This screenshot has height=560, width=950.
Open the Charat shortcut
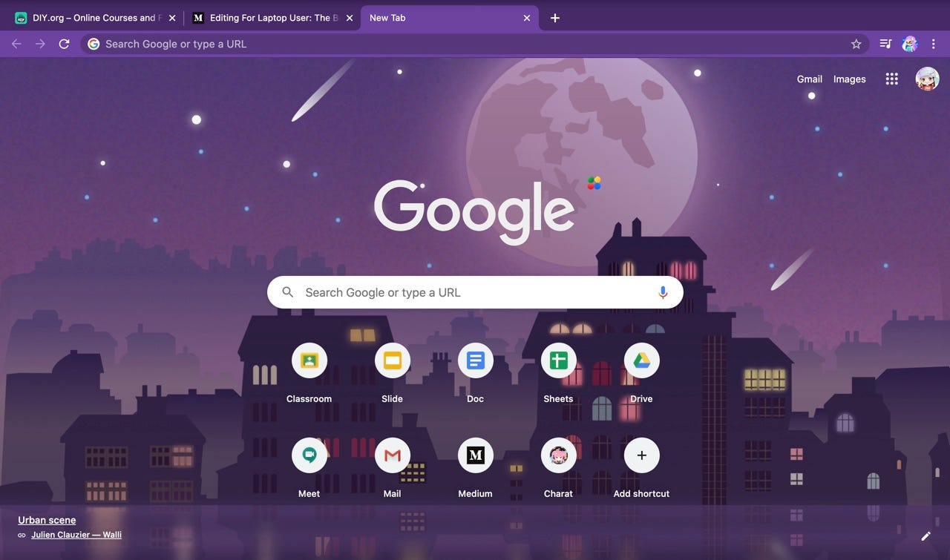click(559, 455)
